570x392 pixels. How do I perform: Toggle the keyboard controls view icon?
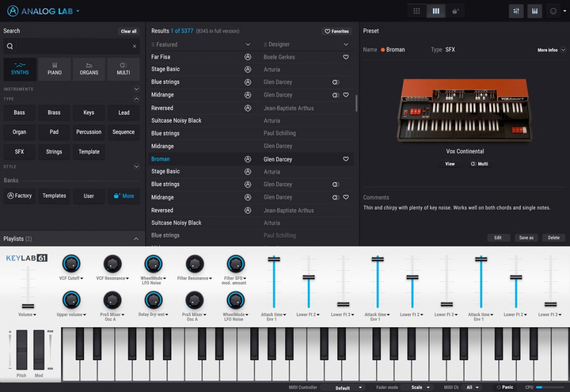pyautogui.click(x=535, y=11)
